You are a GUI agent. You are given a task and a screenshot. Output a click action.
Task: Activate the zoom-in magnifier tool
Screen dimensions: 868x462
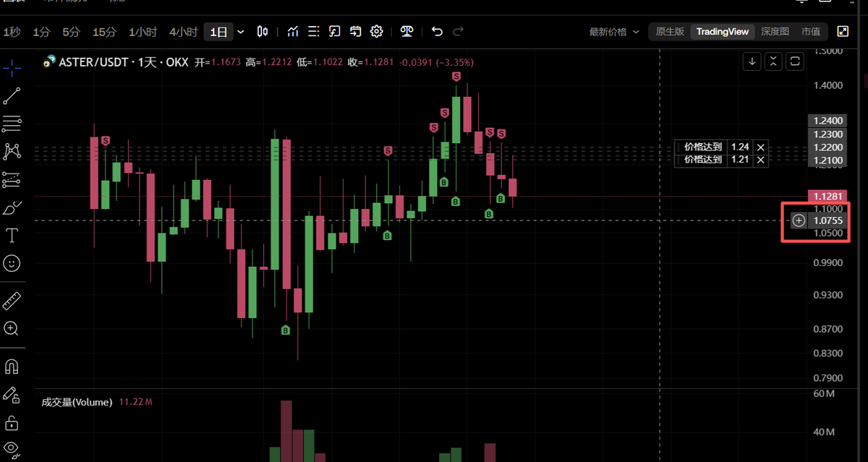12,328
